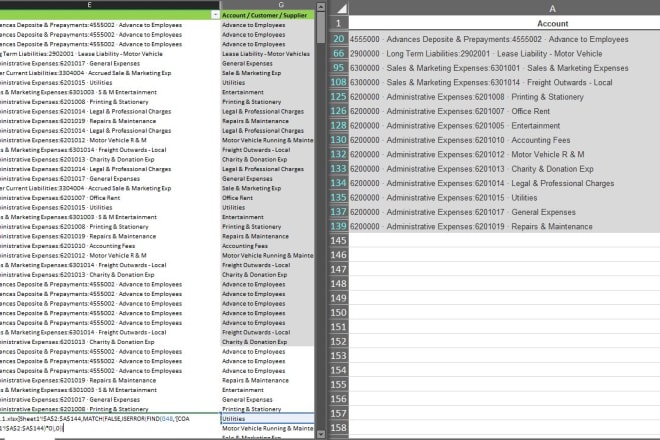Click cell '6201015 · Utilities' in row 135

504,197
